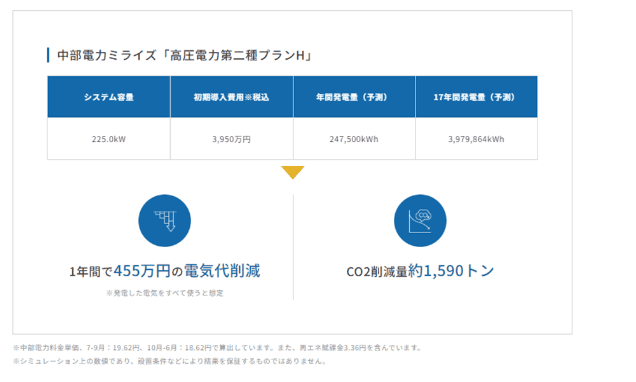Click the 225.0kW value cell
This screenshot has height=382, width=636.
[x=109, y=139]
